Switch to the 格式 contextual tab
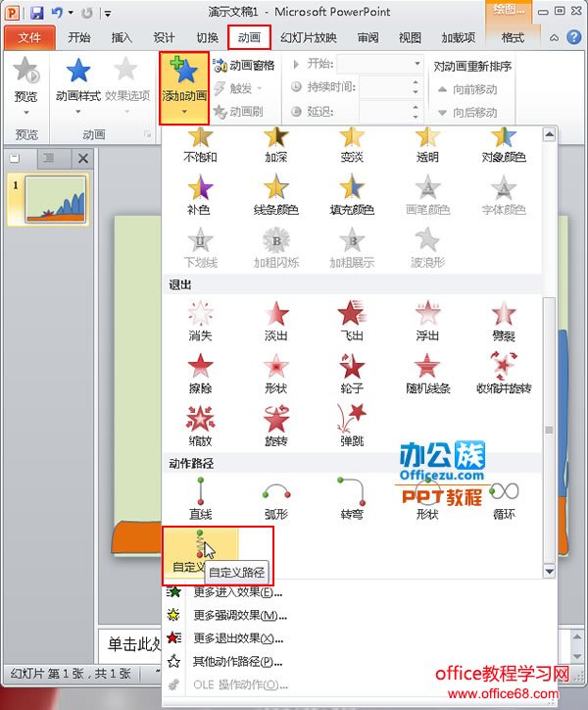Image resolution: width=588 pixels, height=710 pixels. (x=513, y=37)
